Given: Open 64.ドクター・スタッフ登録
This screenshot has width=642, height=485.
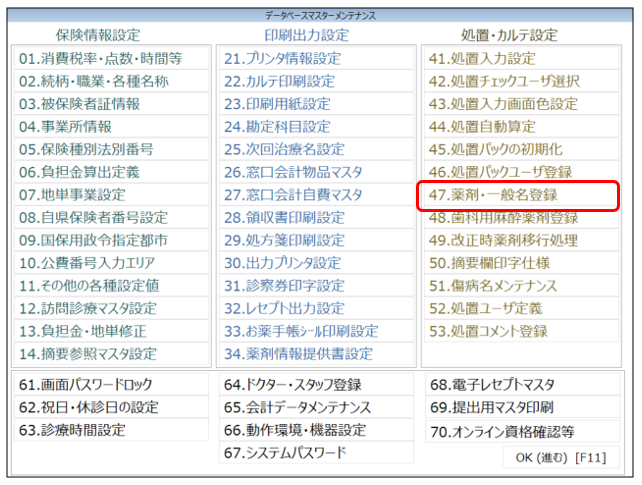Looking at the screenshot, I should (292, 385).
